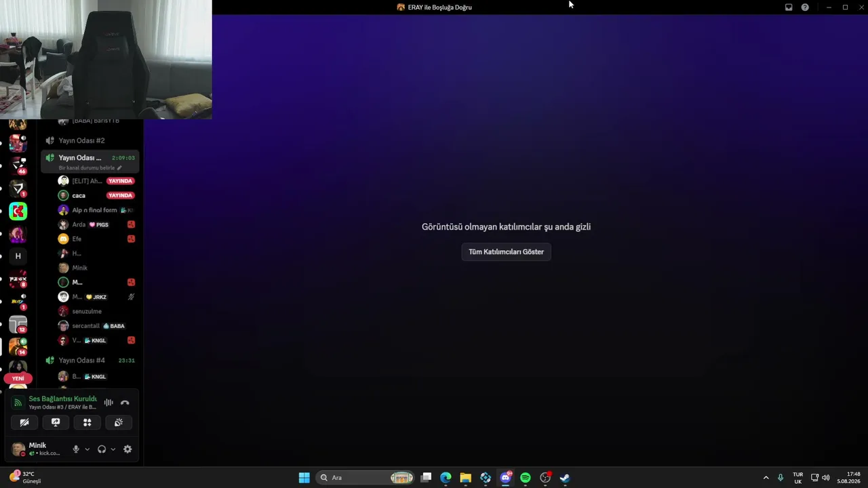
Task: Open voice connection signal icon
Action: 18,403
